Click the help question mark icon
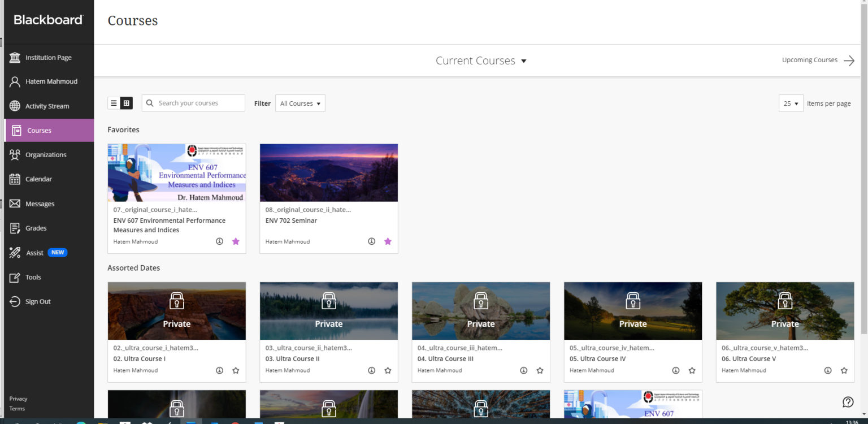 (848, 402)
